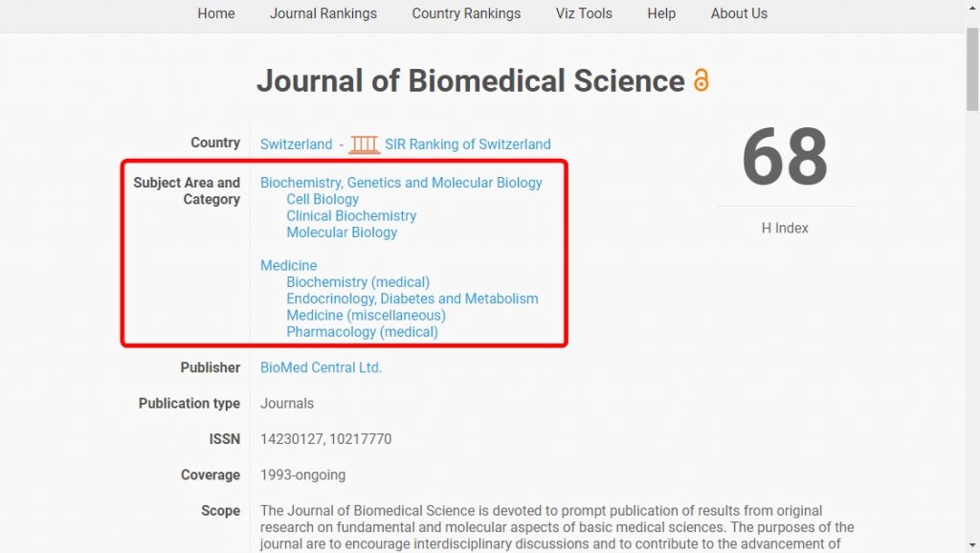Screen dimensions: 980x553
Task: Click the orange open access lock icon
Action: [x=702, y=80]
